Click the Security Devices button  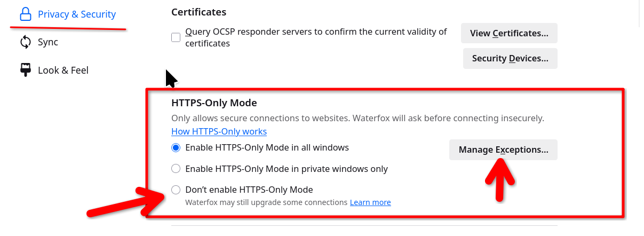coord(510,58)
